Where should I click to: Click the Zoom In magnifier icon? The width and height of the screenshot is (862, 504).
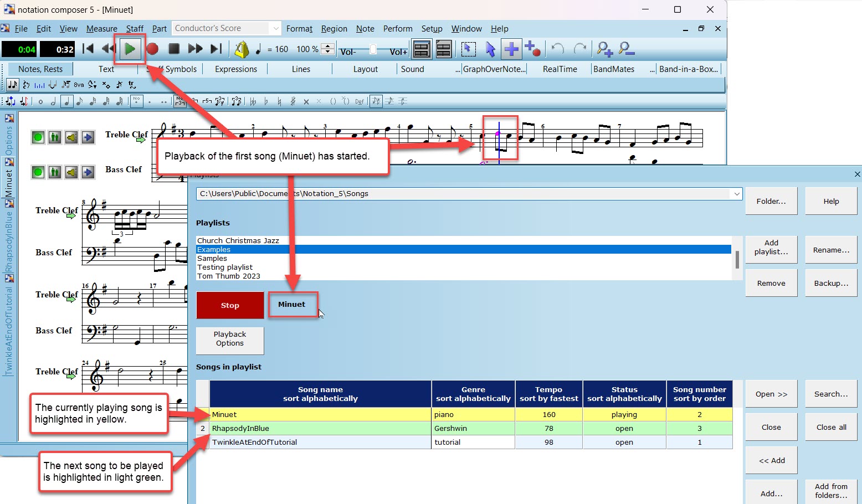point(604,49)
